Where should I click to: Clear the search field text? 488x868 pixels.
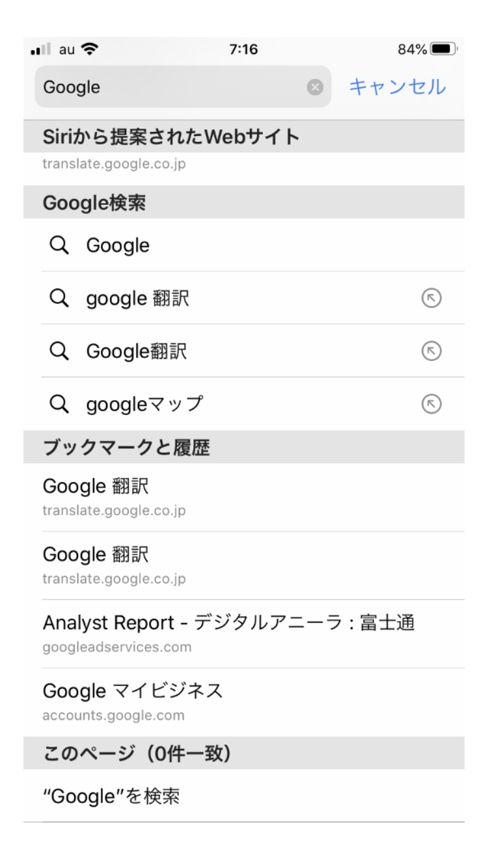point(315,87)
